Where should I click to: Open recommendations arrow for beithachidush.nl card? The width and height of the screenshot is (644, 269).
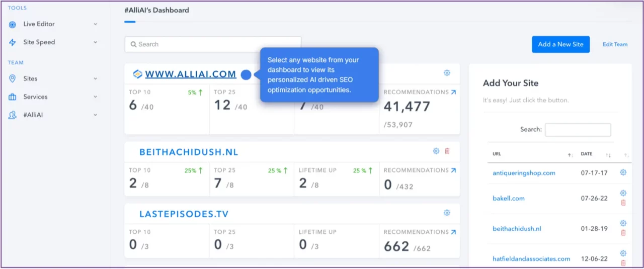coord(454,170)
